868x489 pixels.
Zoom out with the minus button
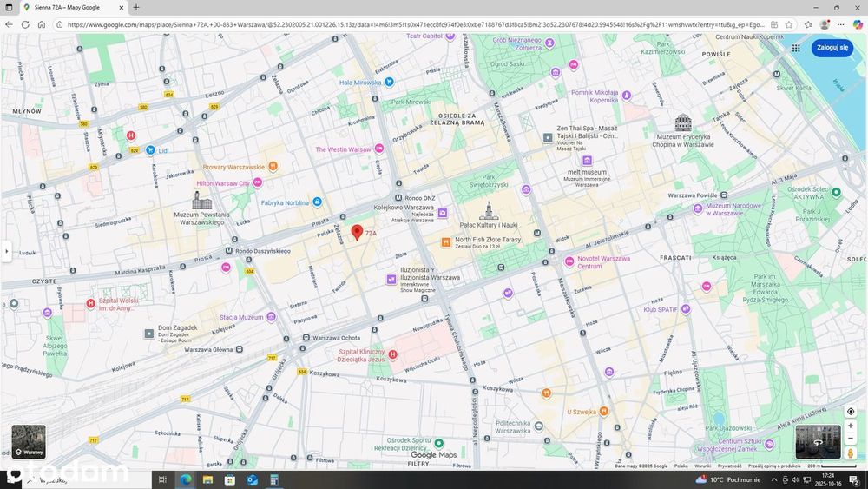[851, 439]
